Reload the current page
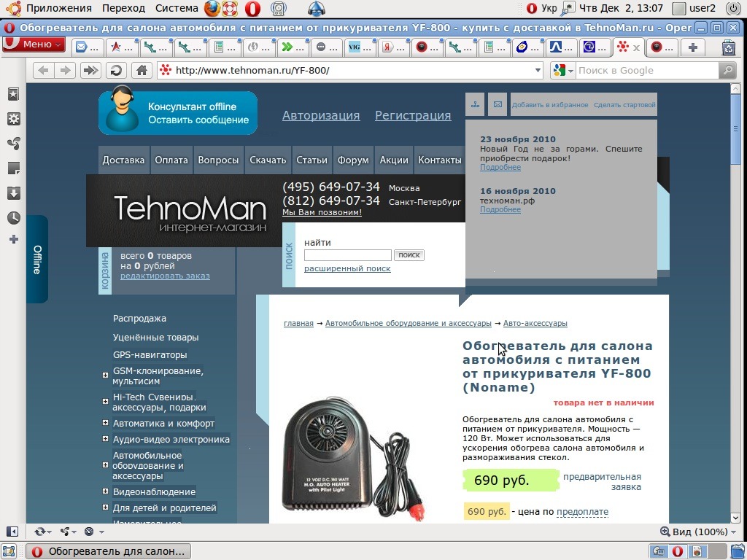This screenshot has height=560, width=747. click(x=116, y=71)
